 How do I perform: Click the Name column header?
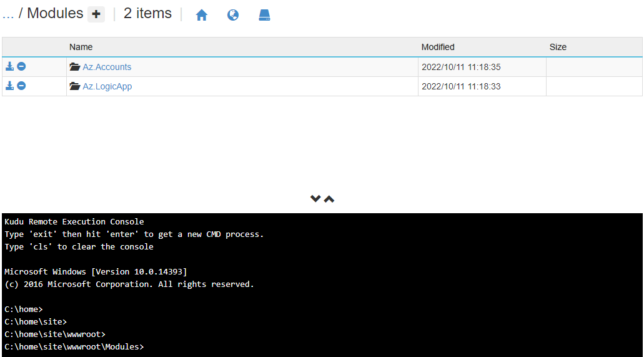point(81,47)
